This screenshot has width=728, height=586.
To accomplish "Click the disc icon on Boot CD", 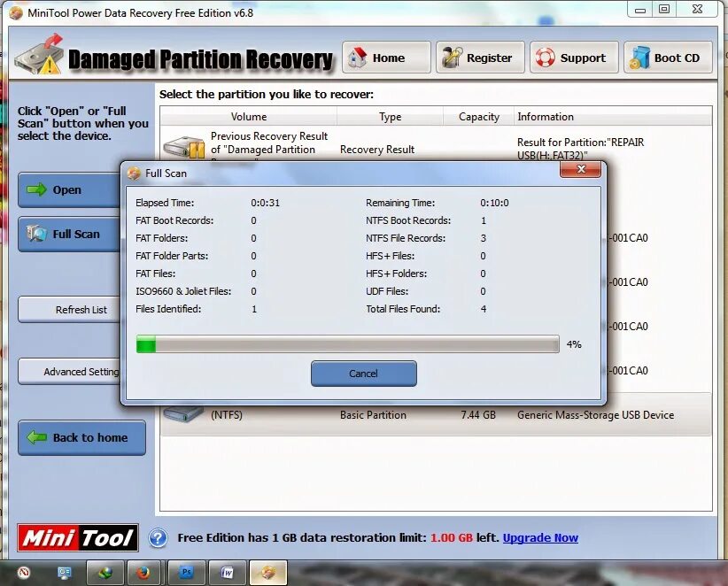I will tap(639, 58).
